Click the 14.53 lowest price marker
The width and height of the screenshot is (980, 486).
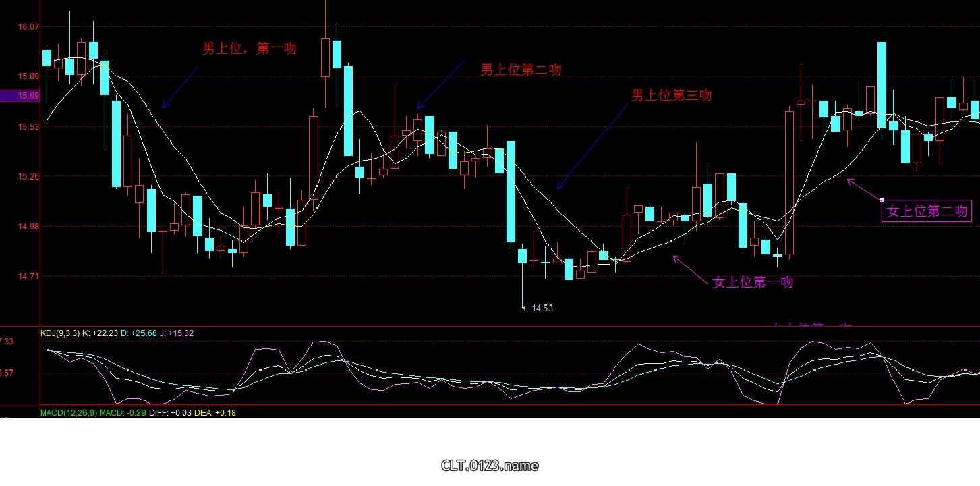click(541, 308)
